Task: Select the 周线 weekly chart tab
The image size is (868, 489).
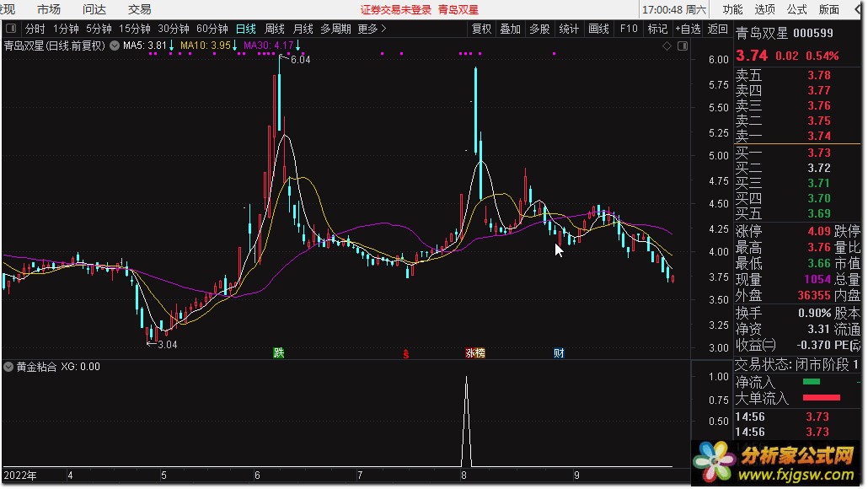Action: click(275, 29)
